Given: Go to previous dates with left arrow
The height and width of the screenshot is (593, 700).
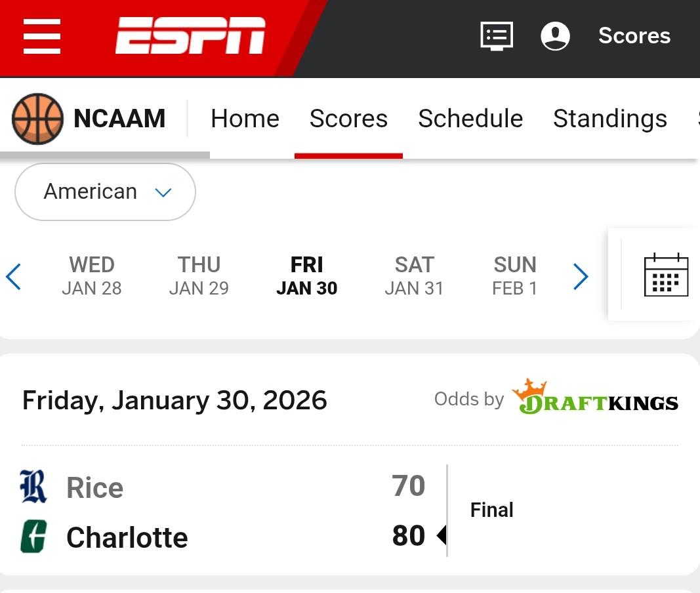Looking at the screenshot, I should click(14, 277).
